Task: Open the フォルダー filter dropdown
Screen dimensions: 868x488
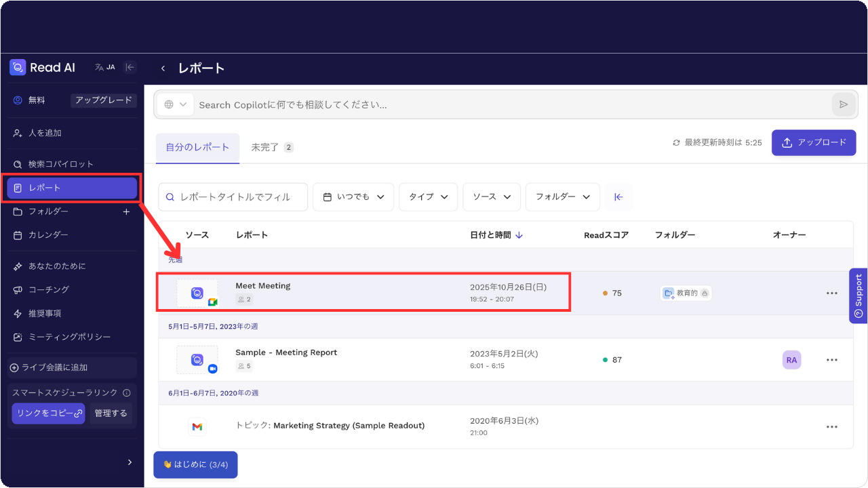Action: pyautogui.click(x=563, y=197)
